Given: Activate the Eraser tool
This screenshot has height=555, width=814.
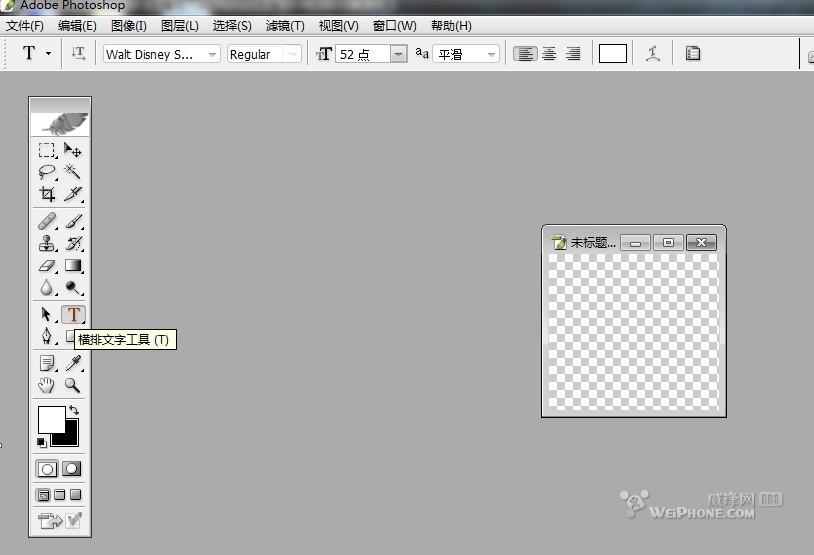Looking at the screenshot, I should (x=47, y=266).
